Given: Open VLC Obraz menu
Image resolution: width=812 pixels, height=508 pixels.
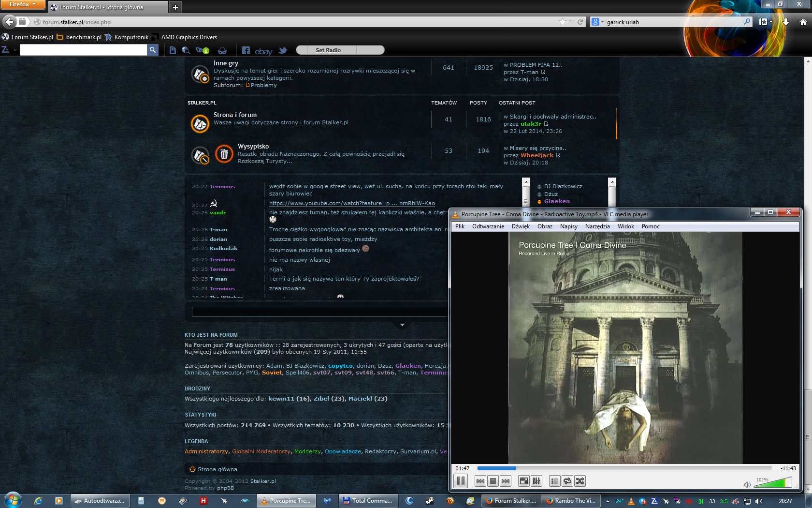Looking at the screenshot, I should [545, 226].
